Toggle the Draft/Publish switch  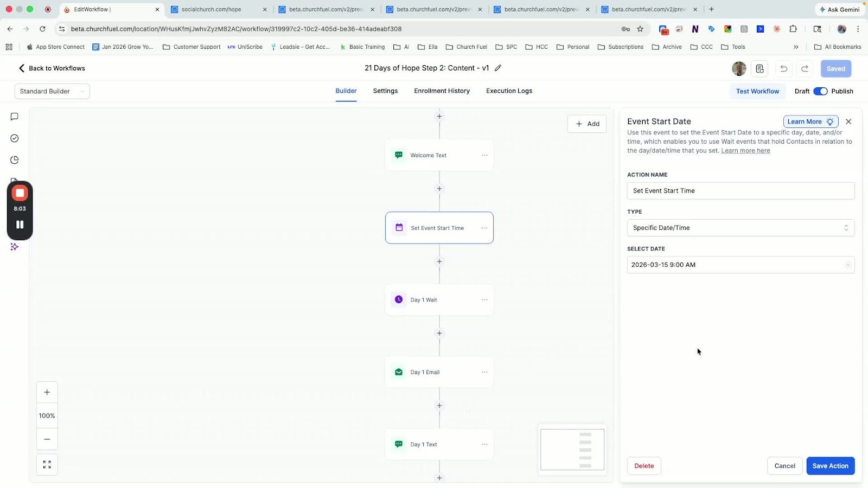click(x=820, y=91)
